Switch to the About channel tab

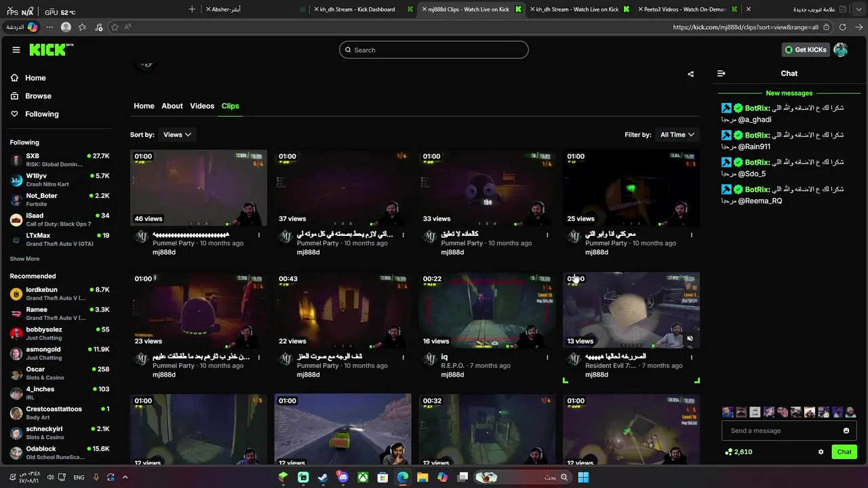[x=172, y=106]
